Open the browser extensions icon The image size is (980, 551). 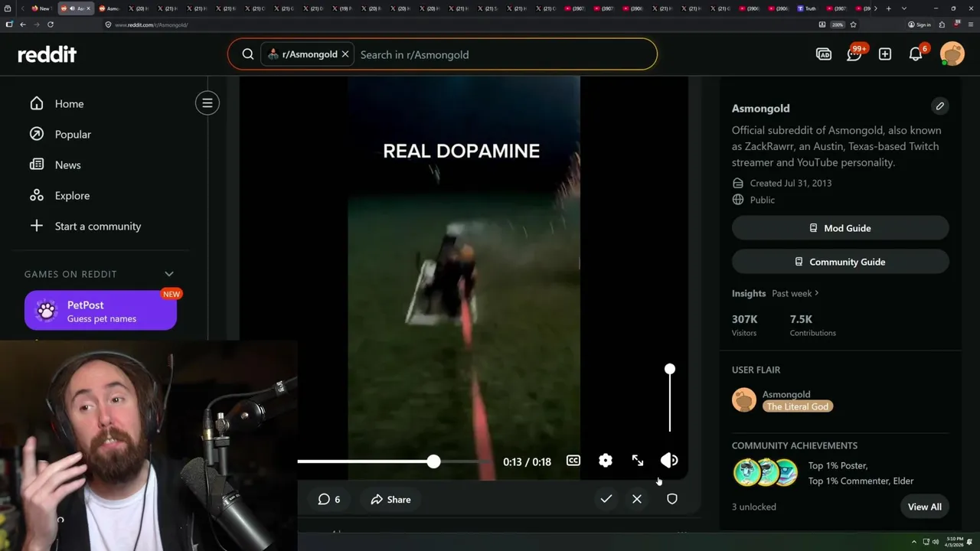(x=942, y=24)
